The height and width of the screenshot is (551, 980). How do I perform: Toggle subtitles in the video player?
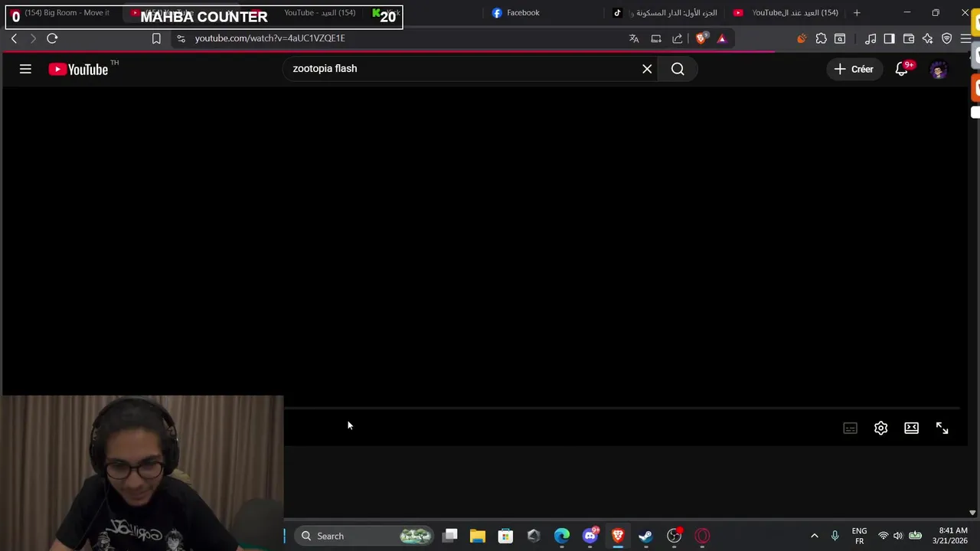[x=850, y=429]
